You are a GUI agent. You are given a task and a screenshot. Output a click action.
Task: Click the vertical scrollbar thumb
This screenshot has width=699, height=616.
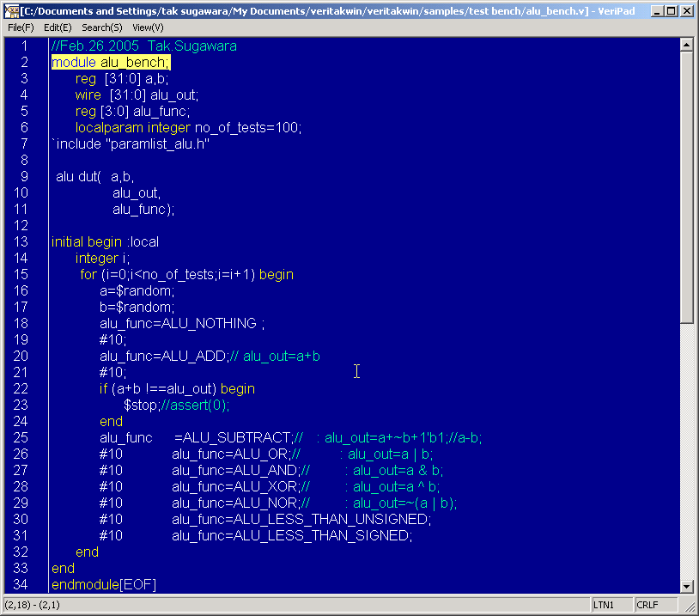pyautogui.click(x=686, y=187)
